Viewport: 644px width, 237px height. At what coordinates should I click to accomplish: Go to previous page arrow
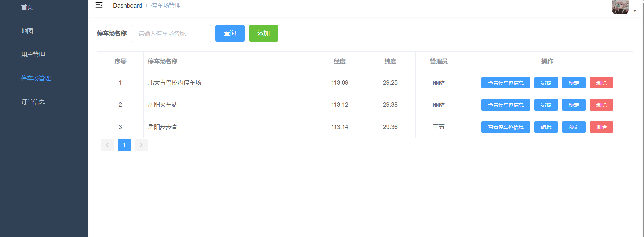(x=107, y=145)
